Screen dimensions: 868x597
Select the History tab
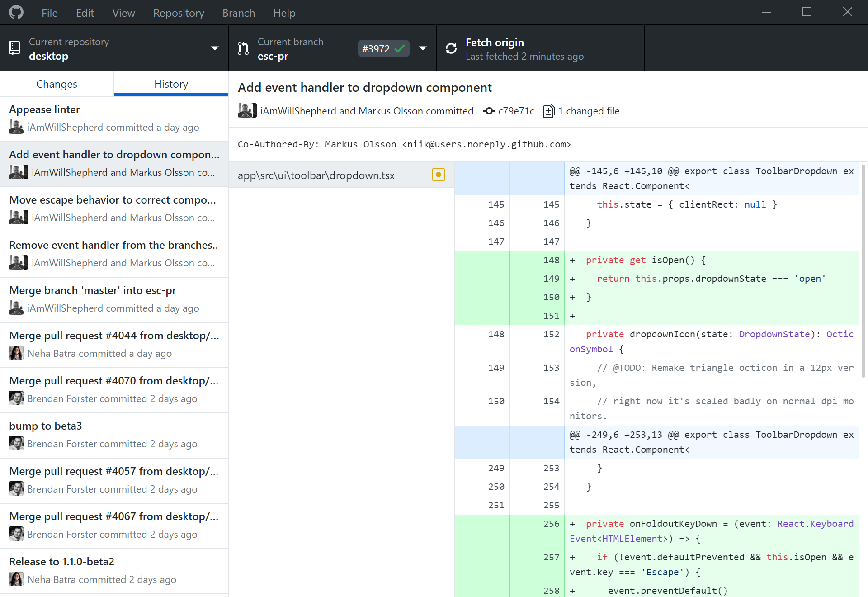[x=171, y=85]
